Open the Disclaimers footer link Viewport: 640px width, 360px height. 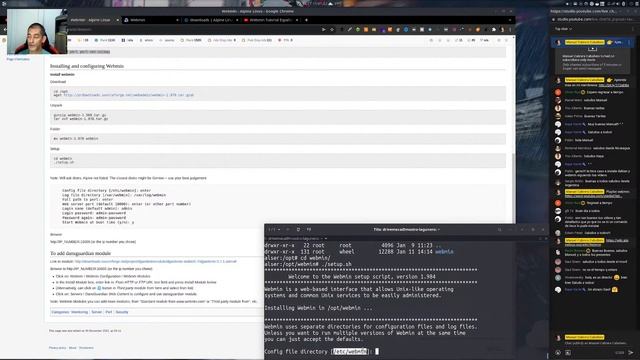[x=86, y=348]
